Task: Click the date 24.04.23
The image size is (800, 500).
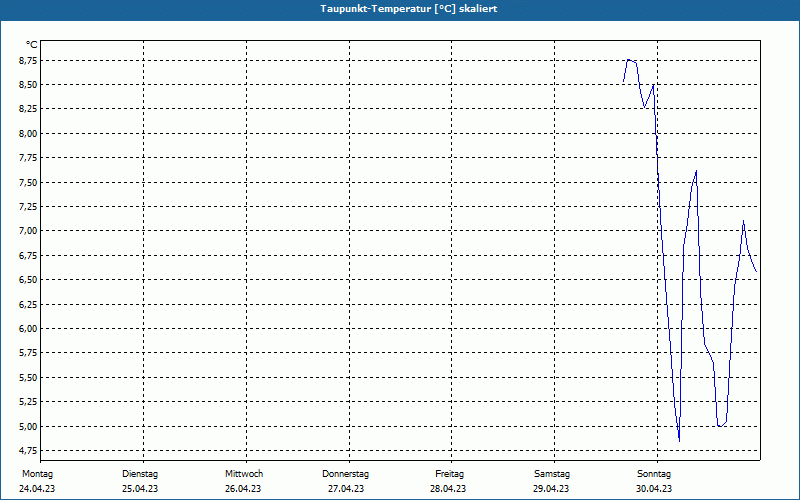Action: click(x=37, y=489)
